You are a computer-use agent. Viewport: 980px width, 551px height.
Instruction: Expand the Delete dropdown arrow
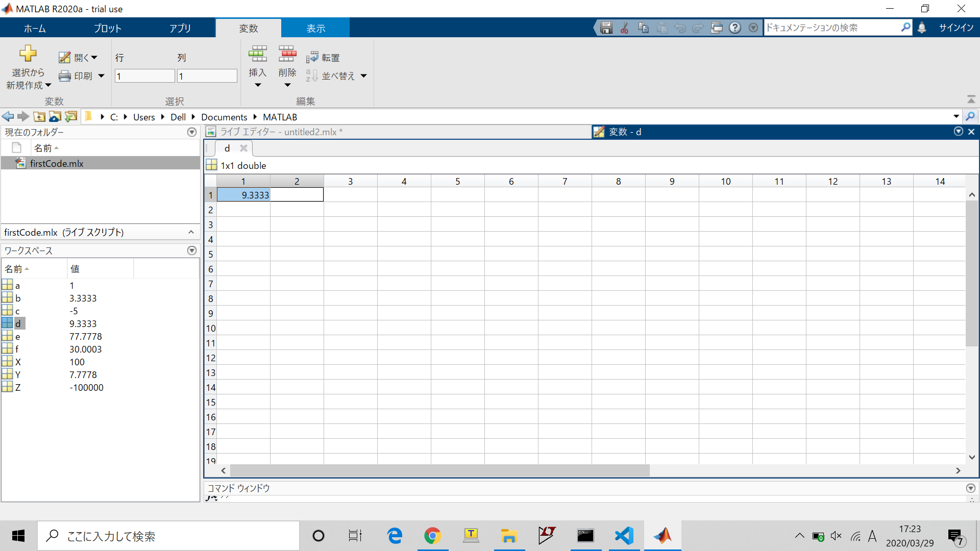287,85
